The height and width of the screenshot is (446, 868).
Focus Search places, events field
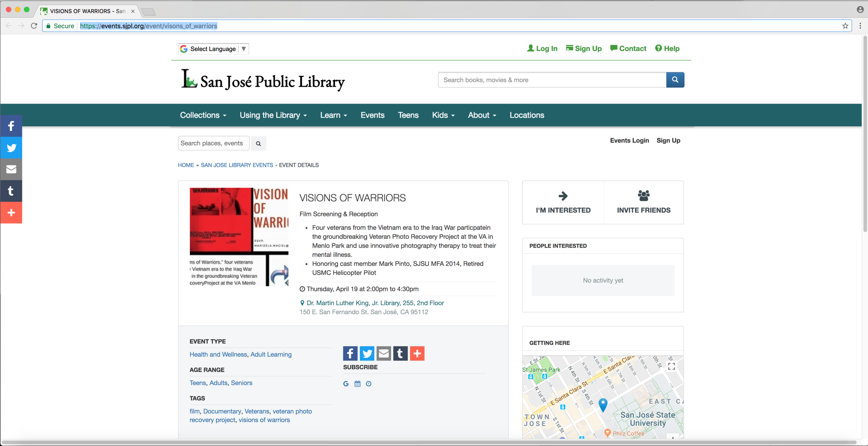tap(214, 143)
